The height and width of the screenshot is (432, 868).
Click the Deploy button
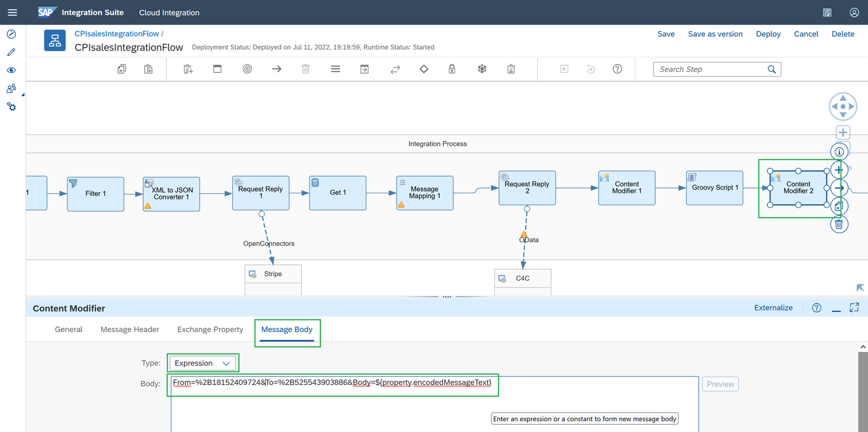pyautogui.click(x=769, y=34)
